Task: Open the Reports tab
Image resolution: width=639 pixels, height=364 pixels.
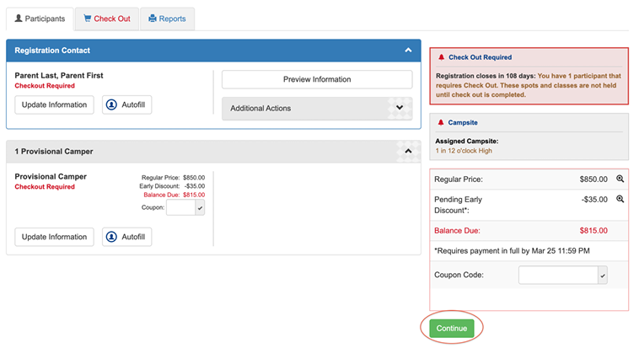Action: (x=166, y=19)
